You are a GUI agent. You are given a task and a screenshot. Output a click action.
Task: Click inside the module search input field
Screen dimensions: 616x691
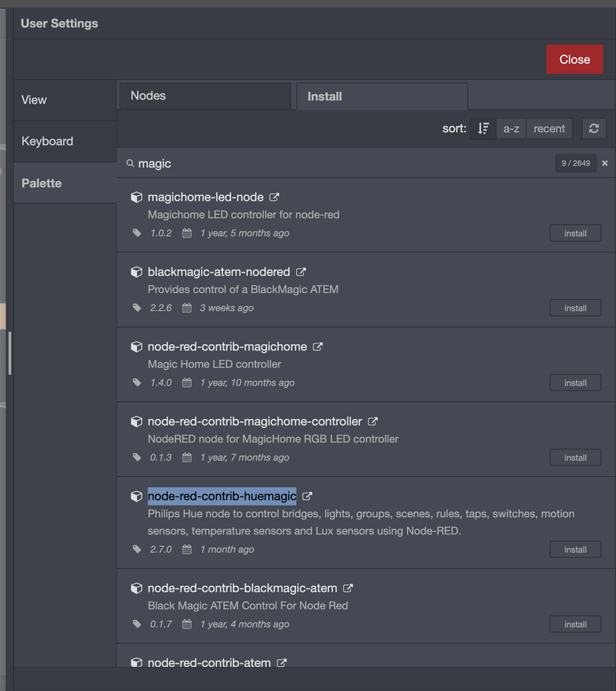pyautogui.click(x=311, y=163)
